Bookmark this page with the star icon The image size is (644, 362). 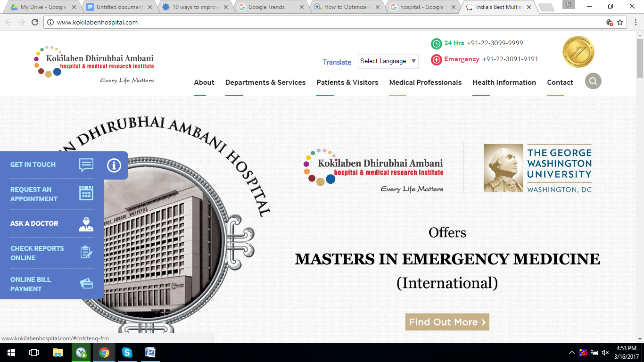click(x=620, y=22)
